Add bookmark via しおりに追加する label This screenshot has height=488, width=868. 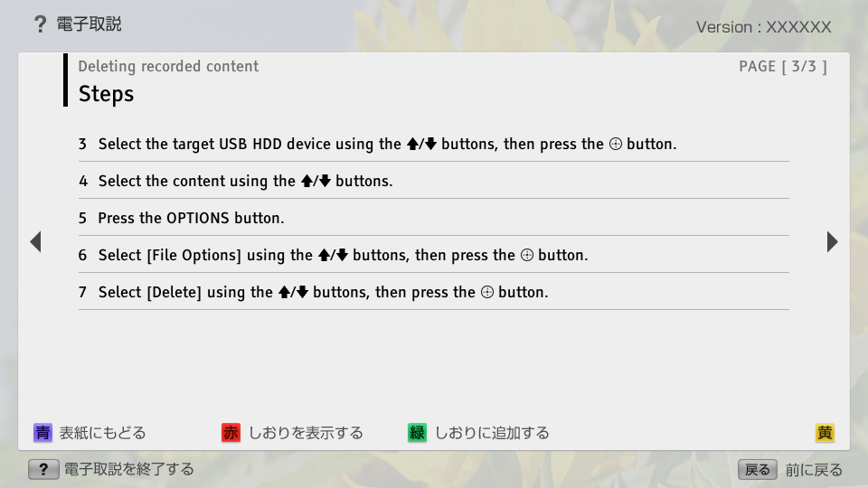[x=492, y=433]
